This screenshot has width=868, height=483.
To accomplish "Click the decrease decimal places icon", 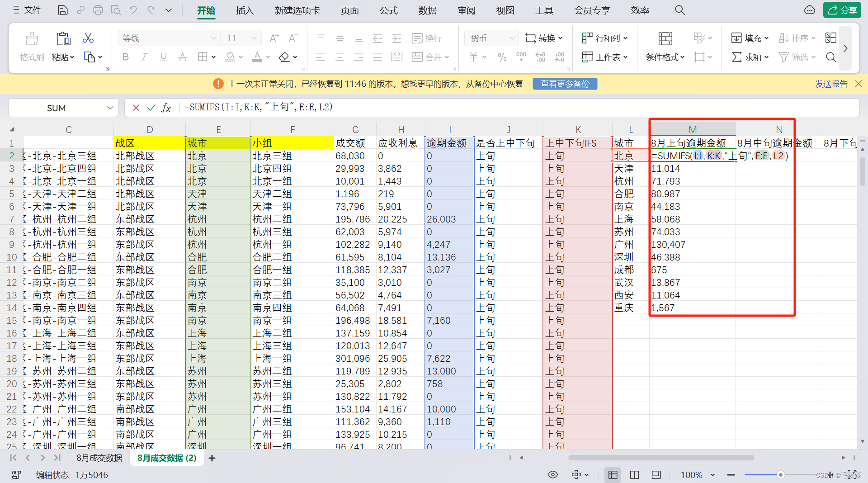I will tap(560, 57).
